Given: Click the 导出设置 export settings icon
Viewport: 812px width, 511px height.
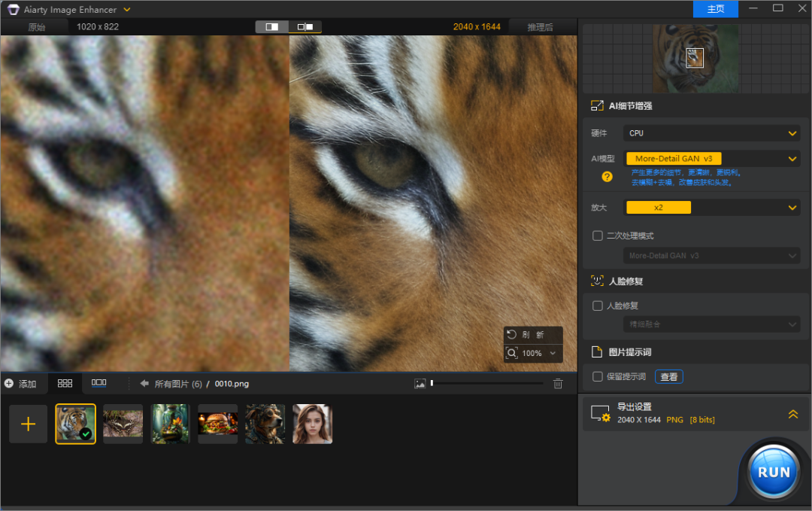Looking at the screenshot, I should pos(601,413).
